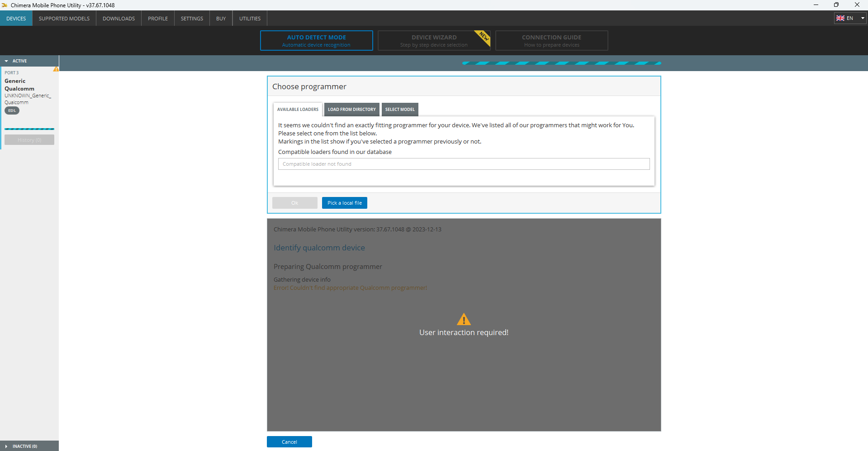Click the EDL badge on the Generic Qualcomm device

[12, 110]
